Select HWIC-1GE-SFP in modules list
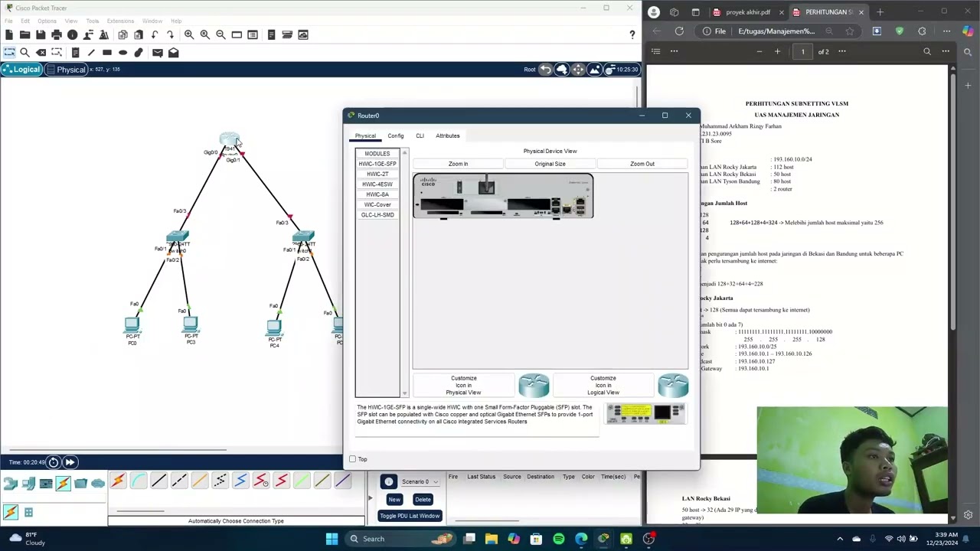The height and width of the screenshot is (551, 980). pos(377,164)
